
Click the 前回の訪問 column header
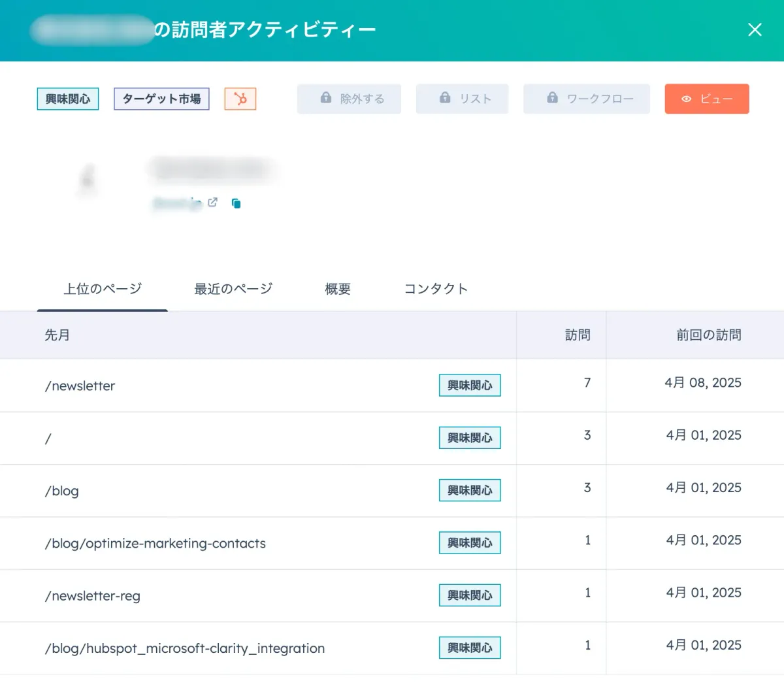(708, 335)
